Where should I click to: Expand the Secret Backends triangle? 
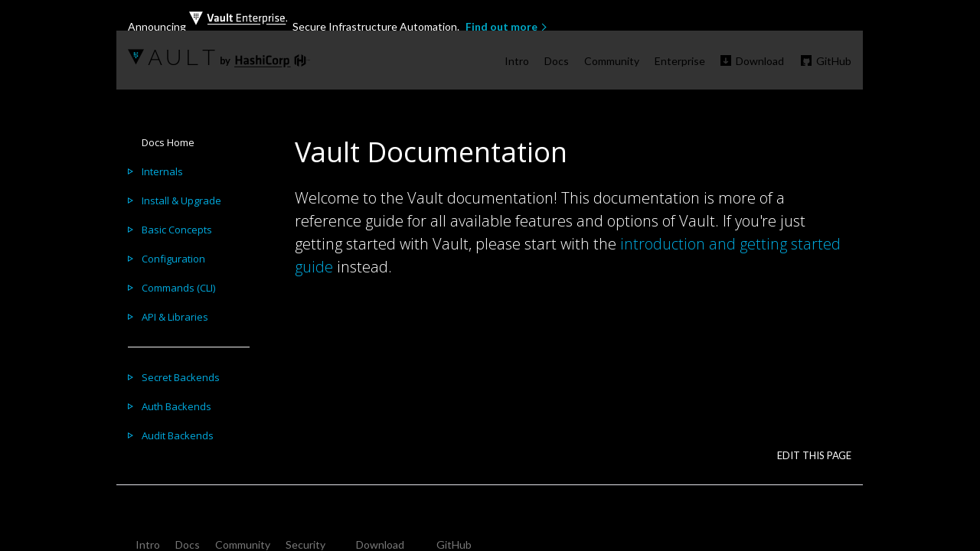[x=130, y=377]
